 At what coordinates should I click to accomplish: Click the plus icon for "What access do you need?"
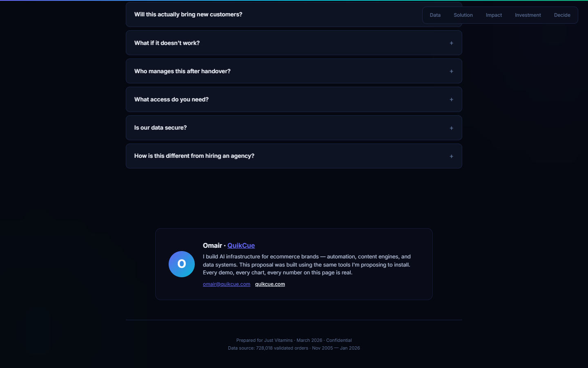click(451, 99)
